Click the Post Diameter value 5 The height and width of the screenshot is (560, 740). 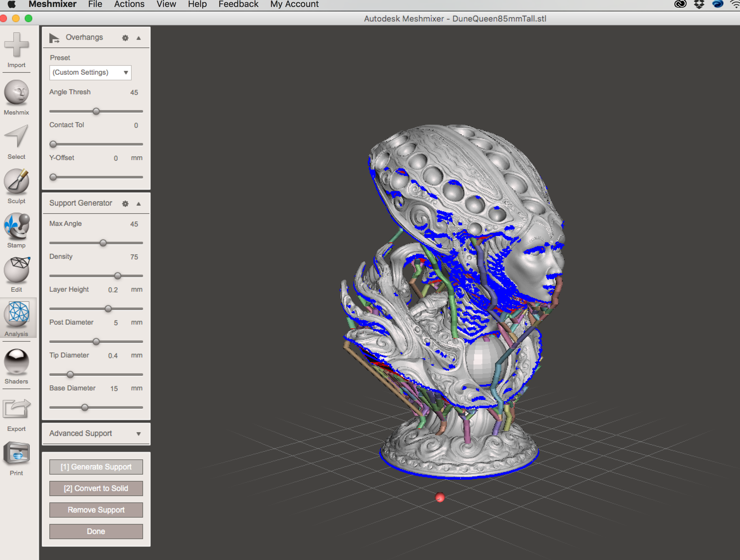click(x=116, y=323)
